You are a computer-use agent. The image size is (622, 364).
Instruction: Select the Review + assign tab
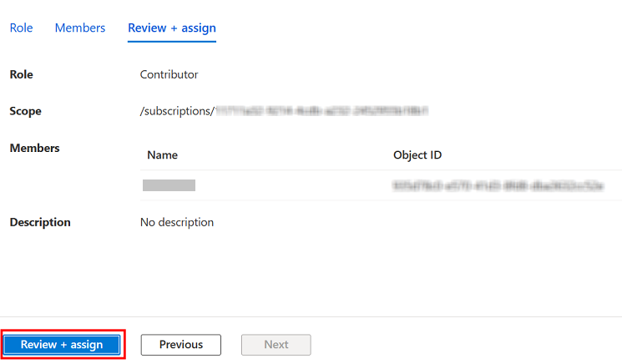pyautogui.click(x=171, y=28)
